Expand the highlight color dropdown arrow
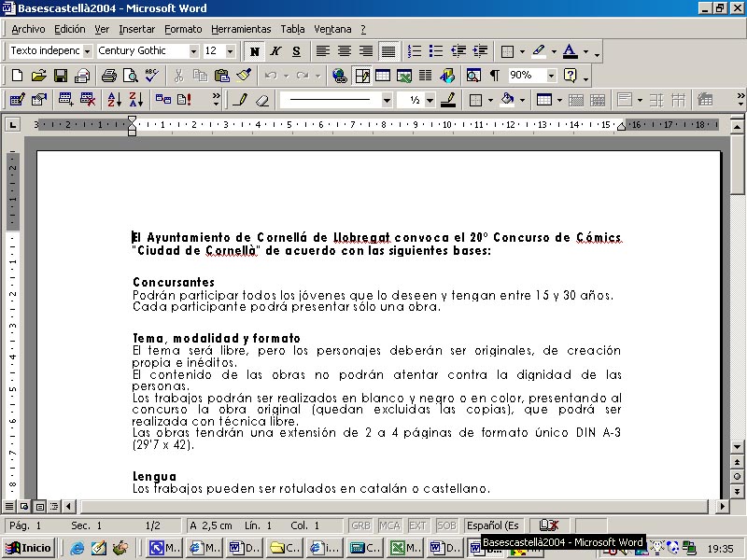The image size is (747, 560). click(x=554, y=51)
